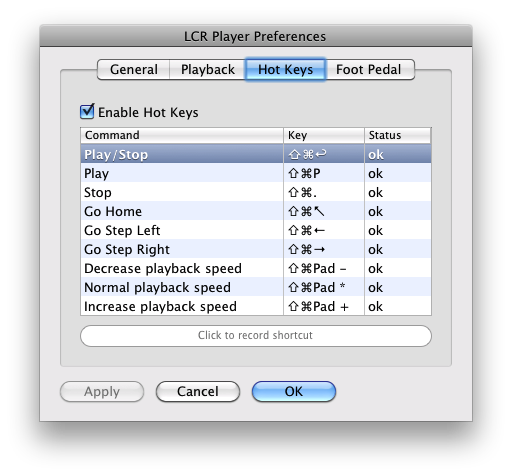Open the Playback tab
This screenshot has height=476, width=512.
207,70
